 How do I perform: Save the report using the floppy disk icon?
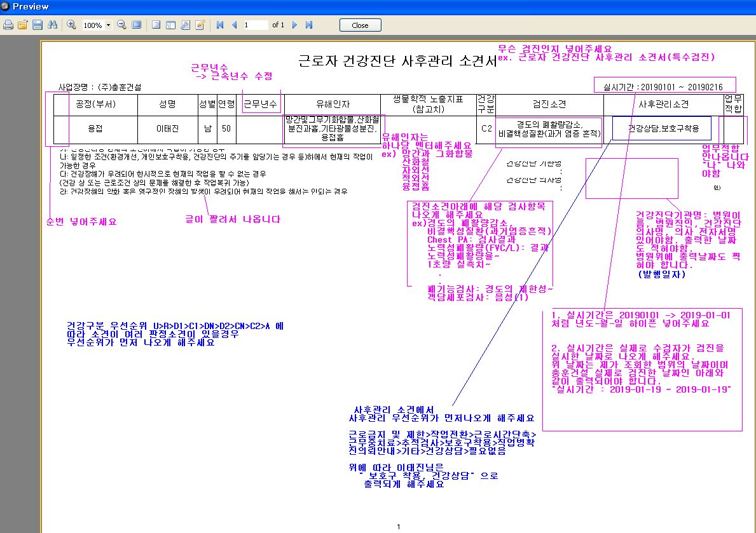[x=37, y=25]
